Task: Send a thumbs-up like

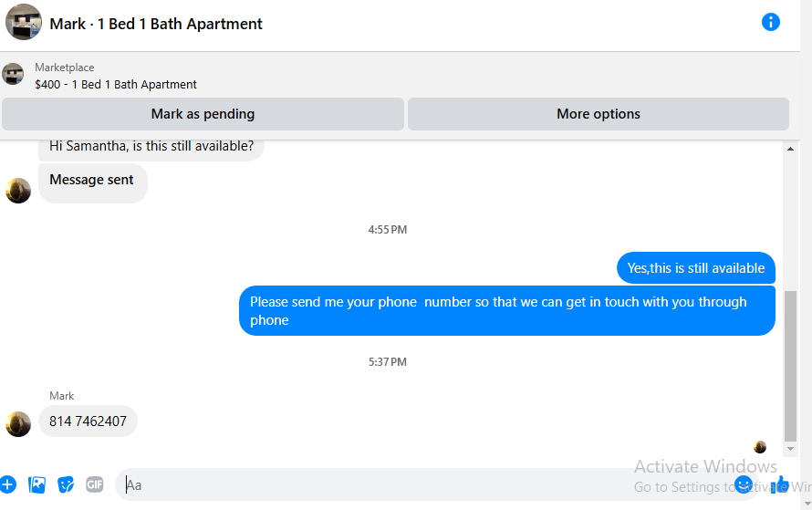Action: tap(780, 484)
